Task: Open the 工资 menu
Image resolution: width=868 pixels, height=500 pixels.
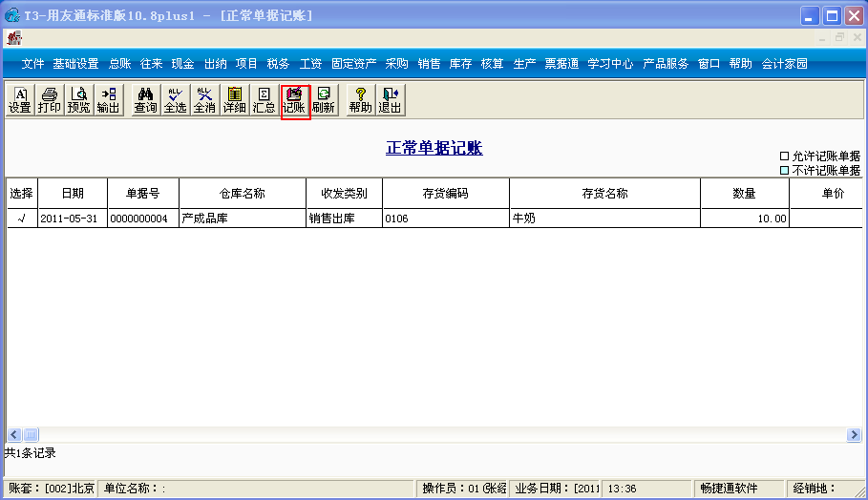Action: [310, 64]
